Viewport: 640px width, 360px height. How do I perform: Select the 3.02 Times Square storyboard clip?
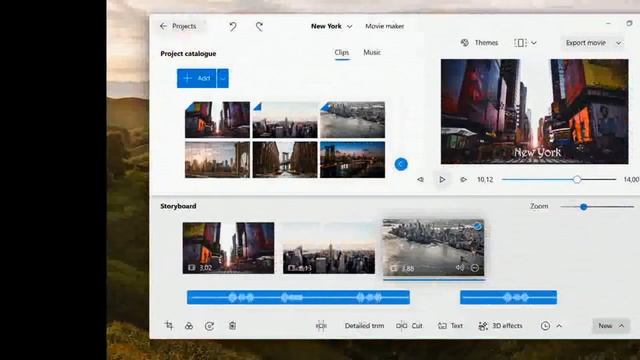tap(229, 248)
